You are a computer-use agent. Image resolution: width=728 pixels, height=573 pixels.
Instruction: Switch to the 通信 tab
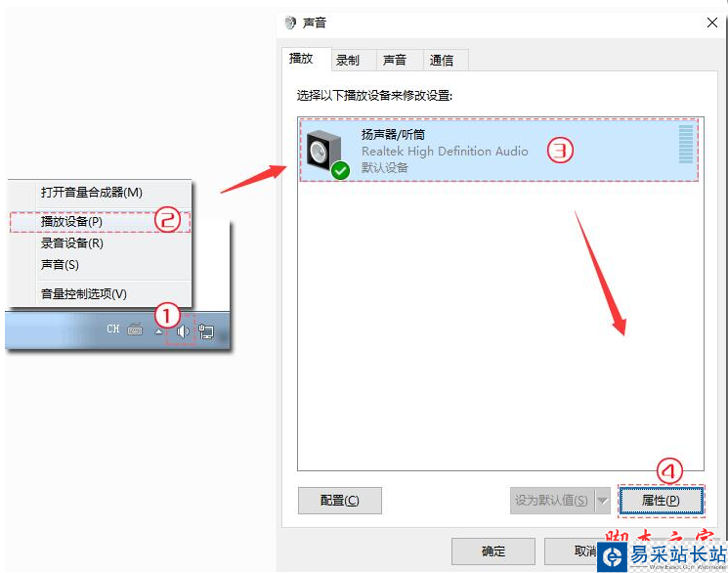[x=441, y=60]
